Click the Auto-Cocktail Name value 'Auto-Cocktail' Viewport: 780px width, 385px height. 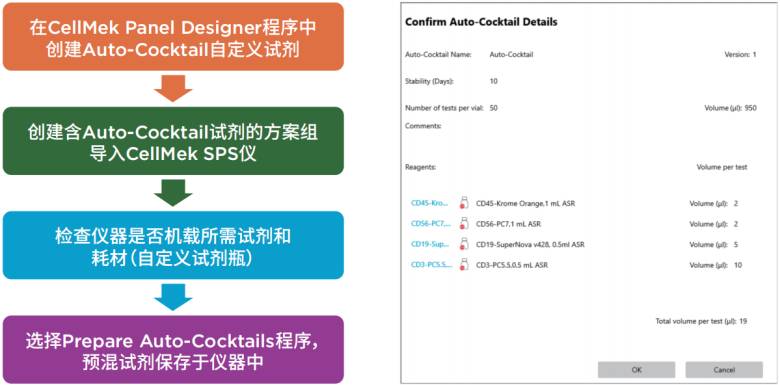[x=511, y=55]
